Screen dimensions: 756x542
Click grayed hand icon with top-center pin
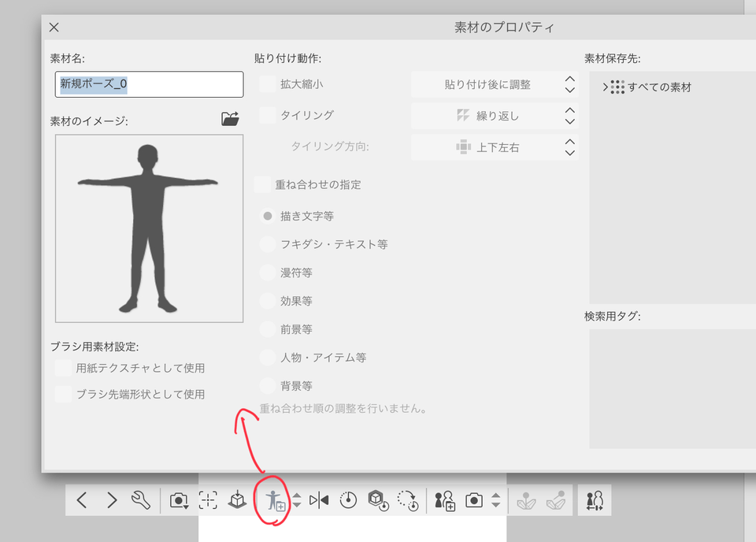click(526, 500)
